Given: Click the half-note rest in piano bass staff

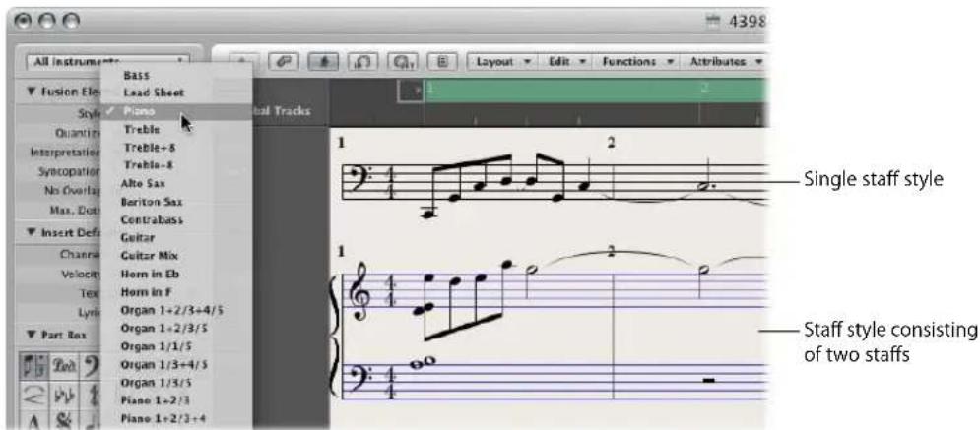Looking at the screenshot, I should click(708, 379).
